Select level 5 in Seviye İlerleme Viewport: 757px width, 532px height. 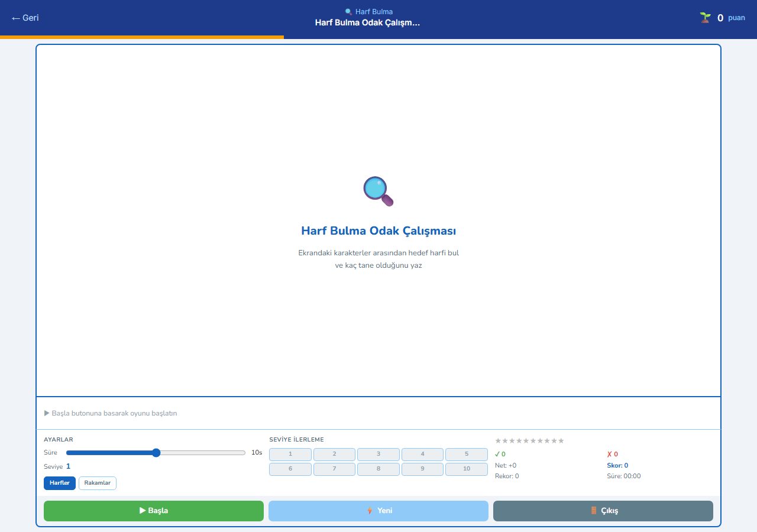467,454
